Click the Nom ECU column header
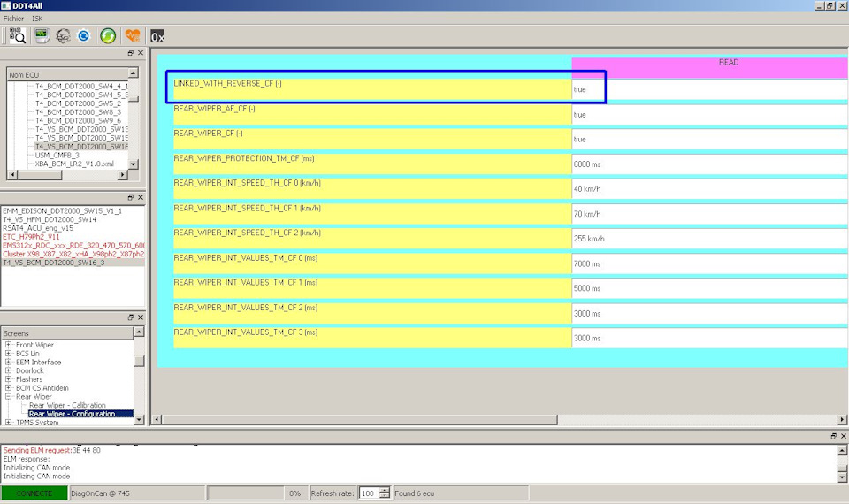Image resolution: width=849 pixels, height=504 pixels. [68, 74]
